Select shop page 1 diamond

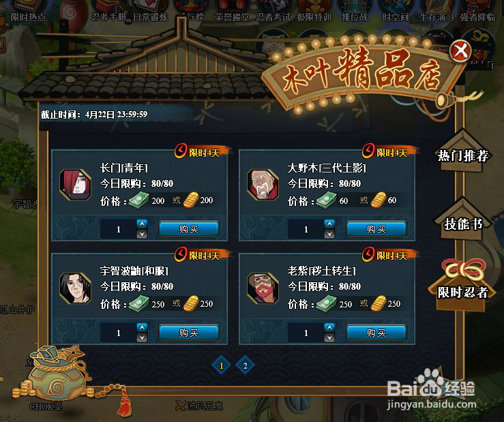point(221,365)
